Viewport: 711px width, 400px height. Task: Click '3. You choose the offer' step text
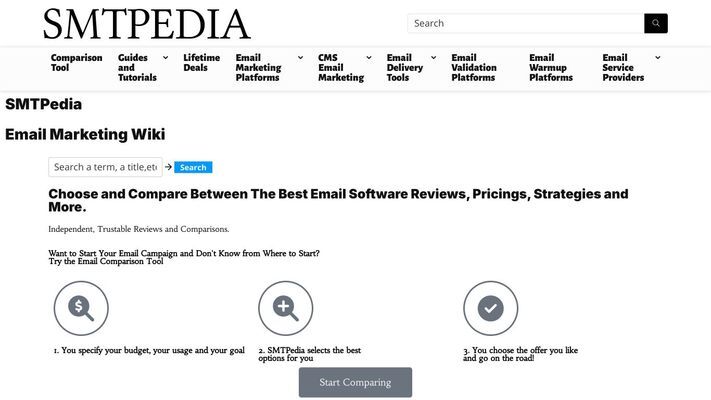pyautogui.click(x=521, y=354)
